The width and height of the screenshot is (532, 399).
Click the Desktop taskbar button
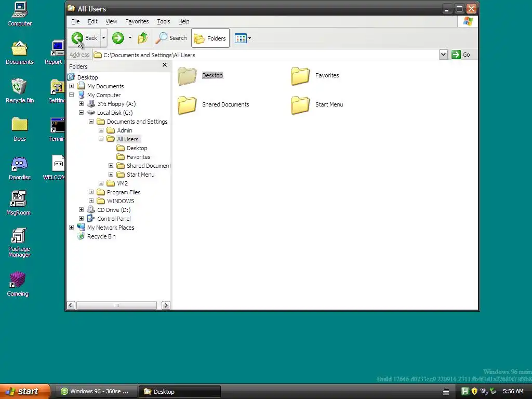(x=180, y=392)
